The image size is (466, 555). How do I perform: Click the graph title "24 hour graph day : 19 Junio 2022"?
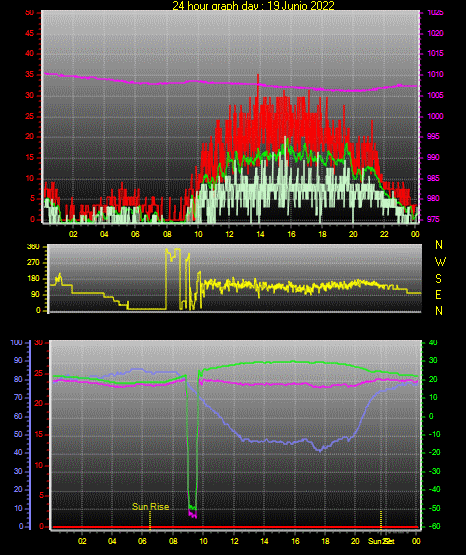click(x=253, y=5)
